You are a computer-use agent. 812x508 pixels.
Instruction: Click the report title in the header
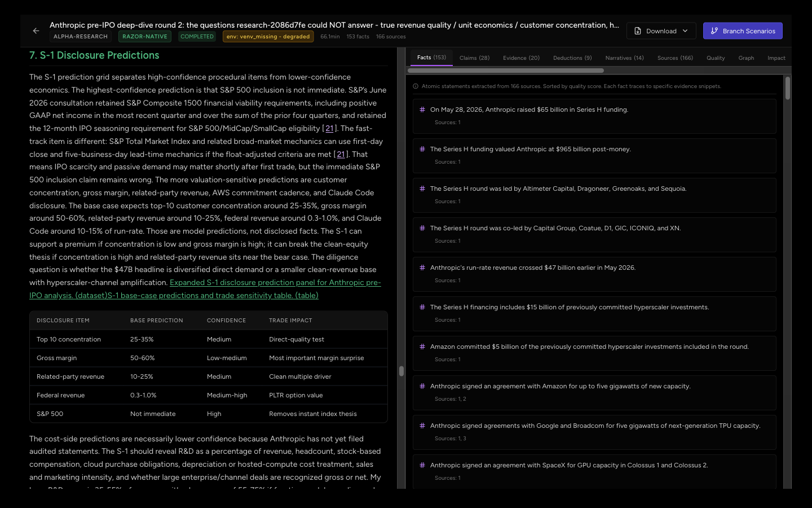[x=334, y=25]
